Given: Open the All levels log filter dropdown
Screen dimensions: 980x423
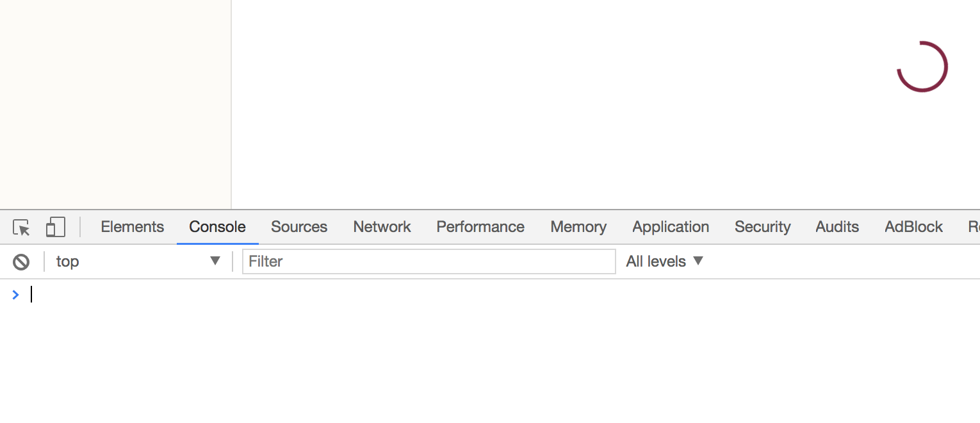Looking at the screenshot, I should 664,261.
